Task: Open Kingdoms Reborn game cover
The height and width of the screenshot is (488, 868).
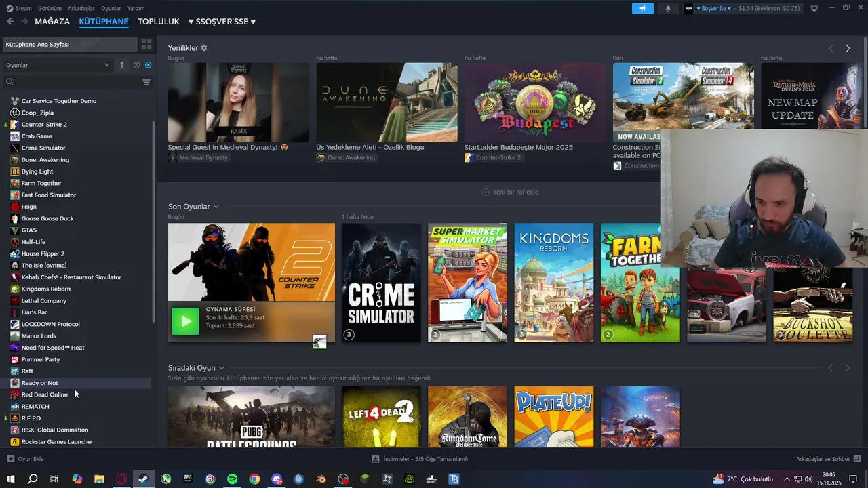Action: (554, 283)
